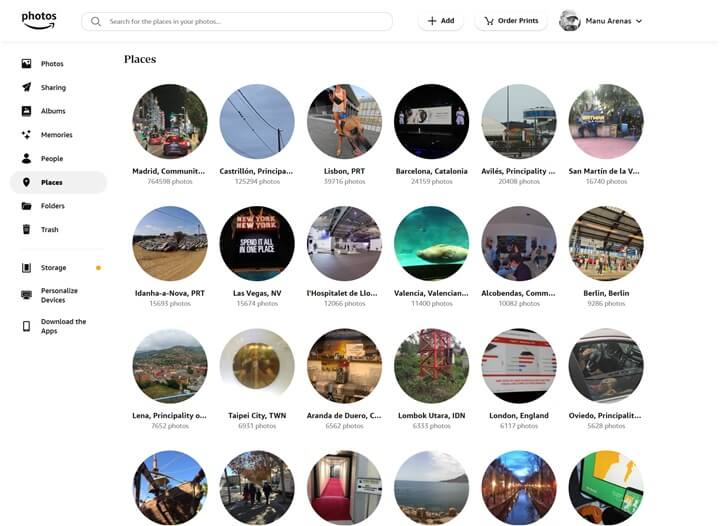This screenshot has height=526, width=720.
Task: Open the Folders label in sidebar
Action: click(x=53, y=206)
